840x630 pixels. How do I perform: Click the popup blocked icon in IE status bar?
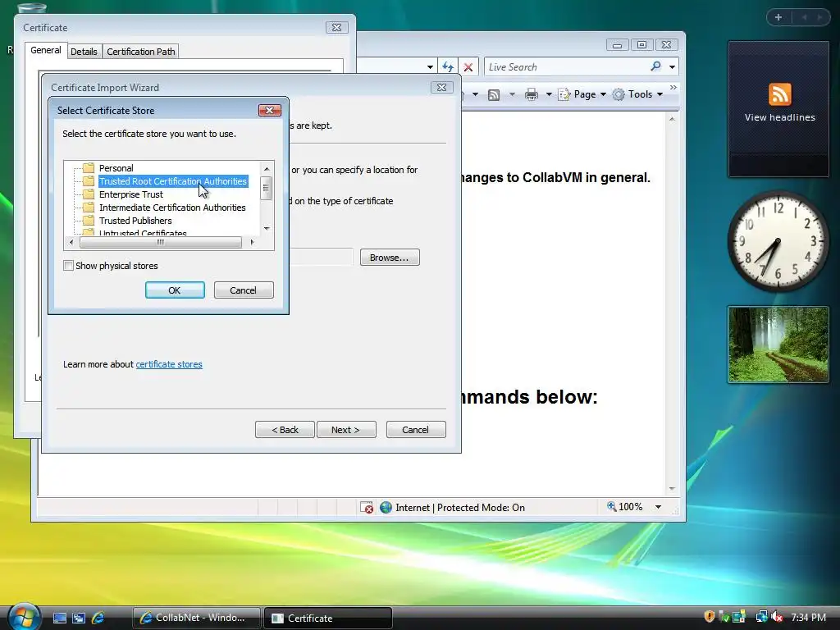point(367,507)
